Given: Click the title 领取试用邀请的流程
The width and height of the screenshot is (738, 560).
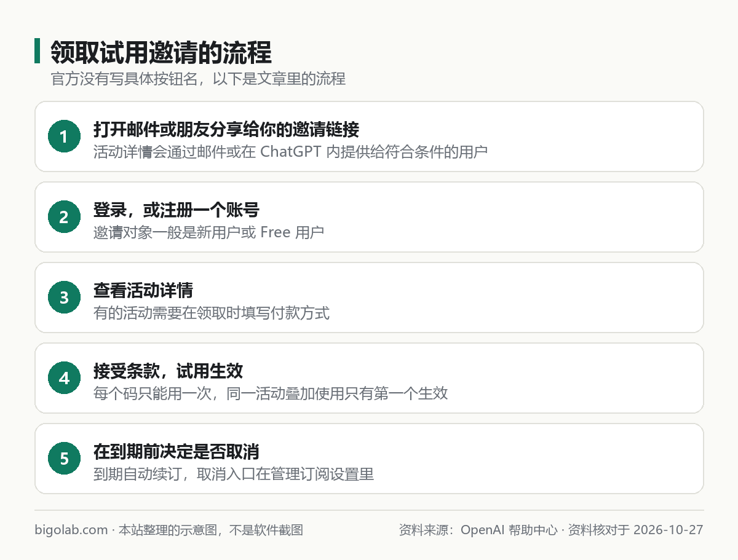Looking at the screenshot, I should [161, 52].
